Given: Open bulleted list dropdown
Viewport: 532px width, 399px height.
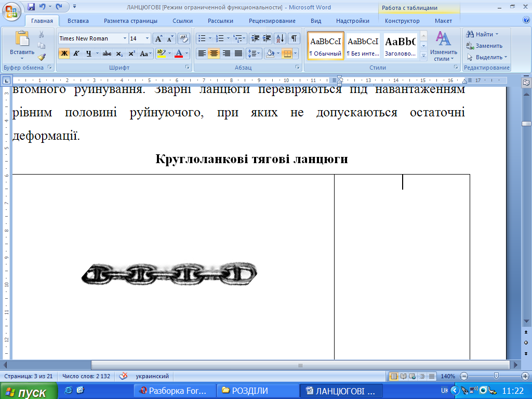Looking at the screenshot, I should tap(210, 38).
